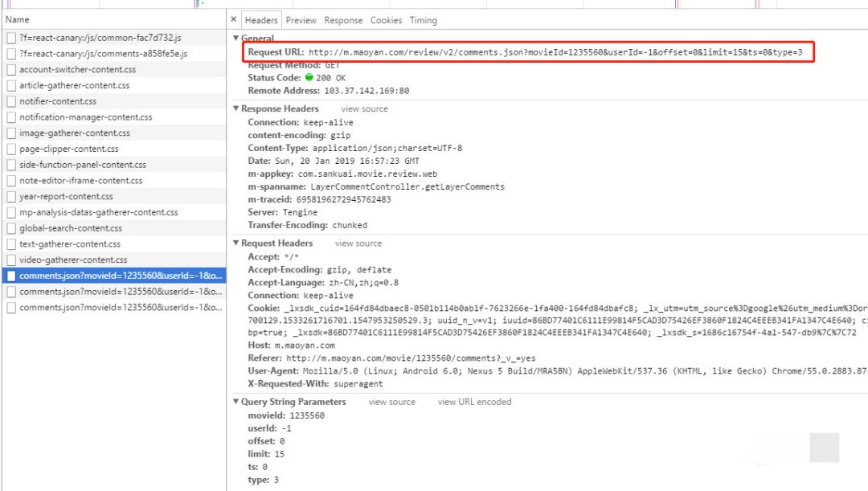Close the request details panel
Screen dimensions: 868x491
[x=234, y=19]
